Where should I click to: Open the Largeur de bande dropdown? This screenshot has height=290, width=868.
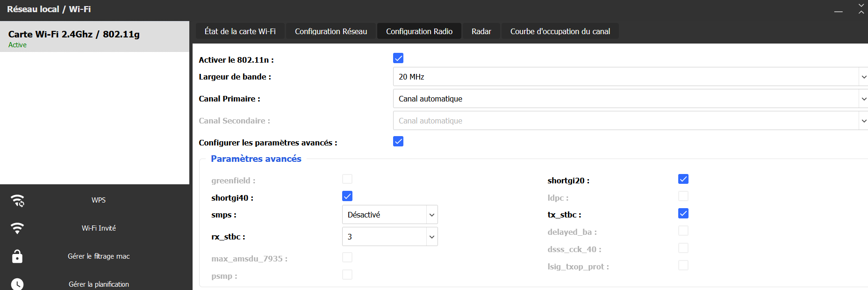[x=629, y=77]
